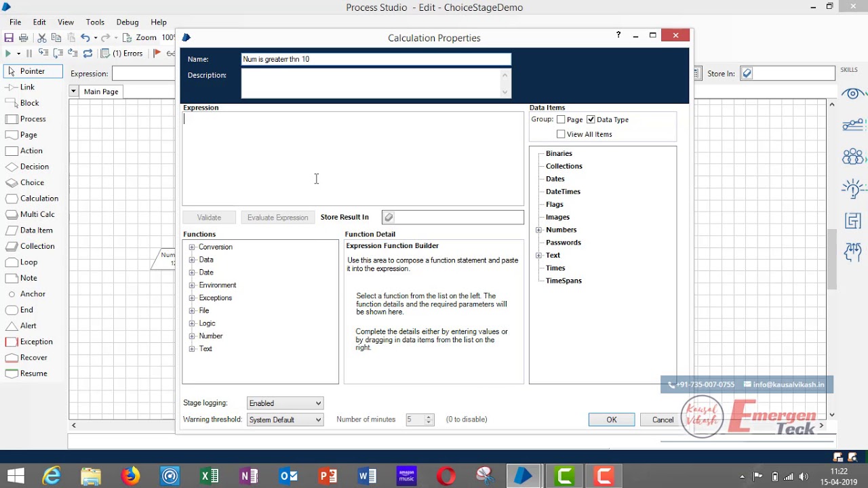Click inside the Expression text area
Screen dimensions: 868x488
pyautogui.click(x=353, y=158)
